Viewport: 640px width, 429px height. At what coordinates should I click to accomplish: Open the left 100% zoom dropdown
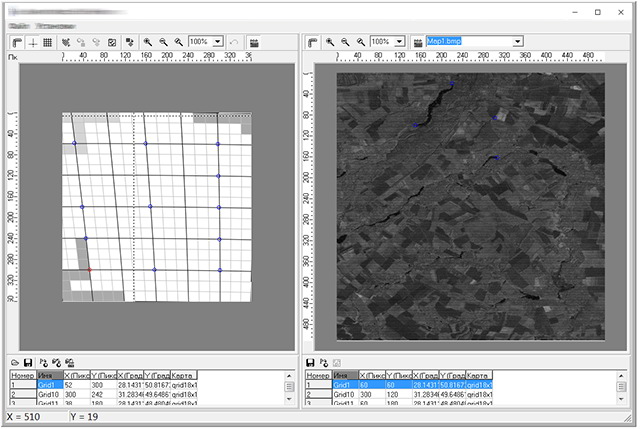coord(218,42)
